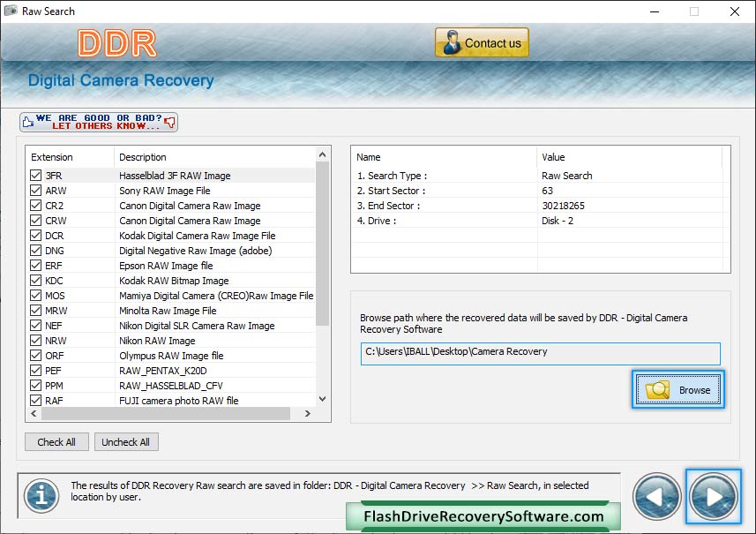Disable the DNG extension checkbox
This screenshot has height=534, width=756.
click(x=35, y=250)
